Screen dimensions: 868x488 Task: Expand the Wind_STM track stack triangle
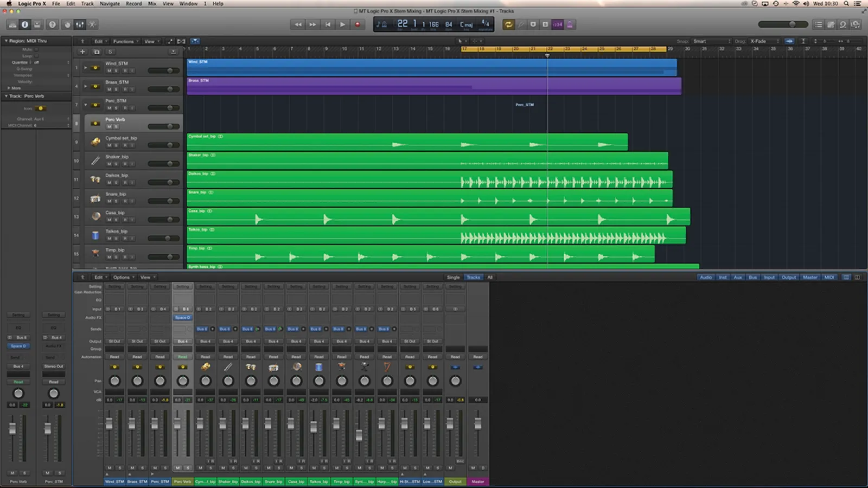(85, 68)
